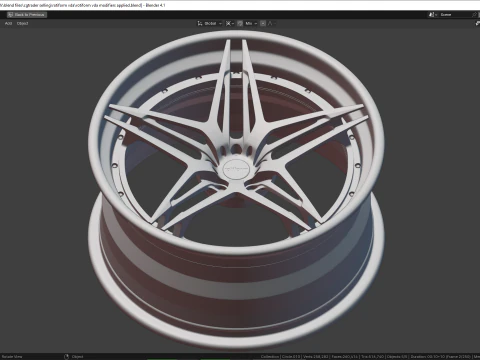Click the Faces count in status bar

(x=345, y=357)
